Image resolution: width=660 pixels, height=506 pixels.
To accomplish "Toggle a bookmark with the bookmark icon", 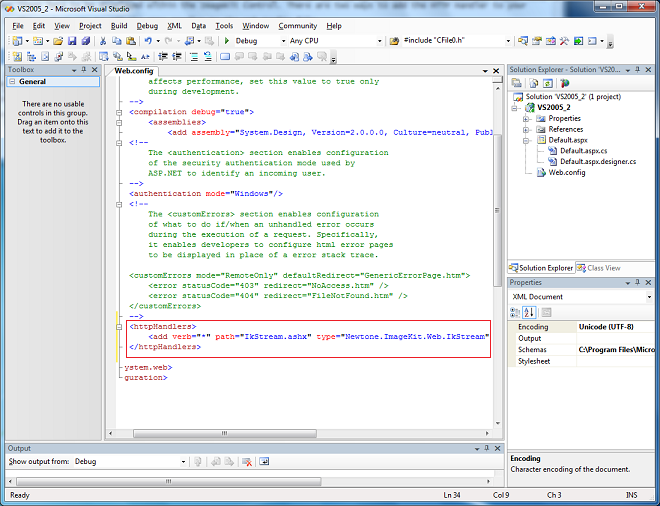I will tap(225, 56).
